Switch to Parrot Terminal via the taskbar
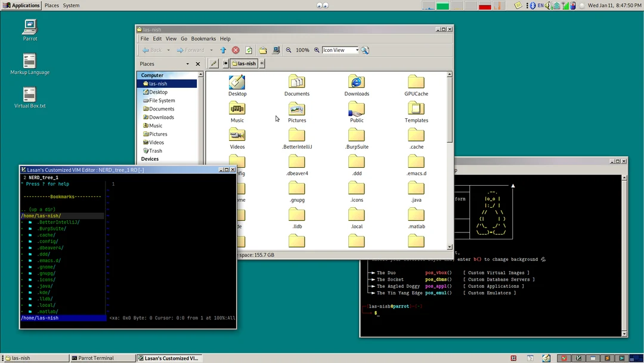The height and width of the screenshot is (363, 644). pyautogui.click(x=95, y=358)
